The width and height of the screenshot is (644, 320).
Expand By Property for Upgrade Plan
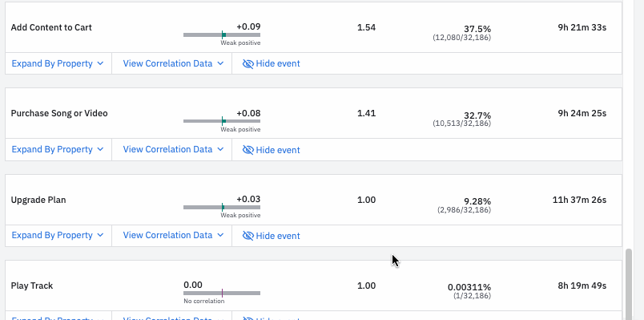58,235
